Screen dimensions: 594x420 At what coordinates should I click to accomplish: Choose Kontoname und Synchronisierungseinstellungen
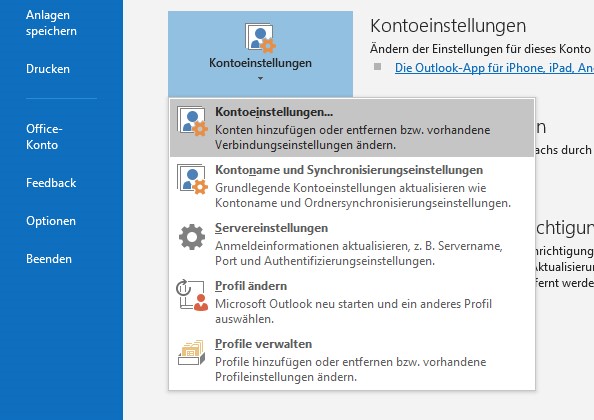tap(349, 170)
